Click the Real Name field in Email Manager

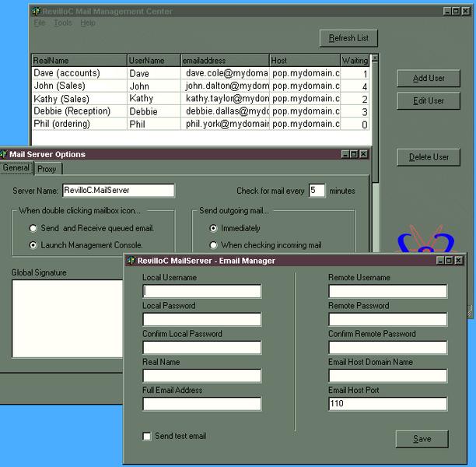point(202,375)
